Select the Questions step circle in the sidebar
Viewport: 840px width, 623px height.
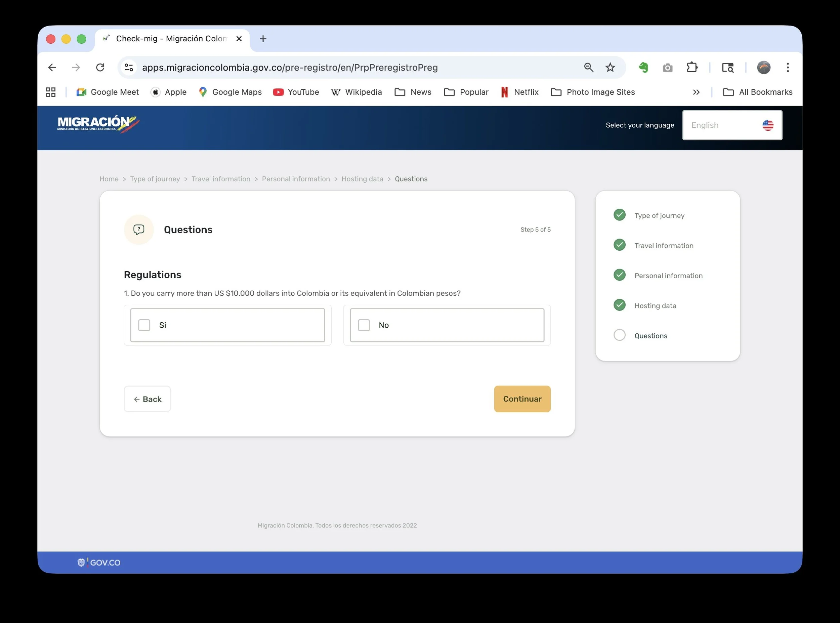pyautogui.click(x=620, y=335)
